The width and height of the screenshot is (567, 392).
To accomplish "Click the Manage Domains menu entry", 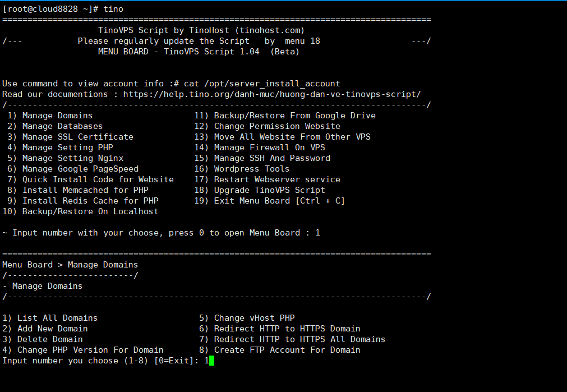I will 50,116.
